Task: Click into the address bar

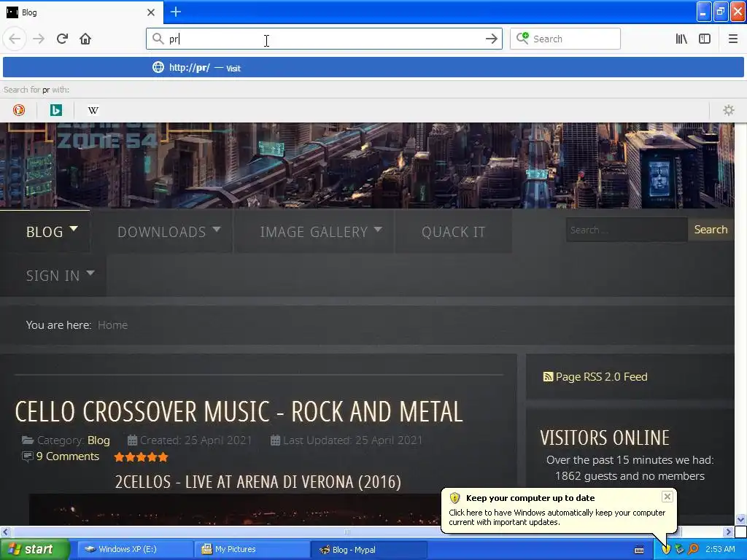Action: [x=324, y=39]
